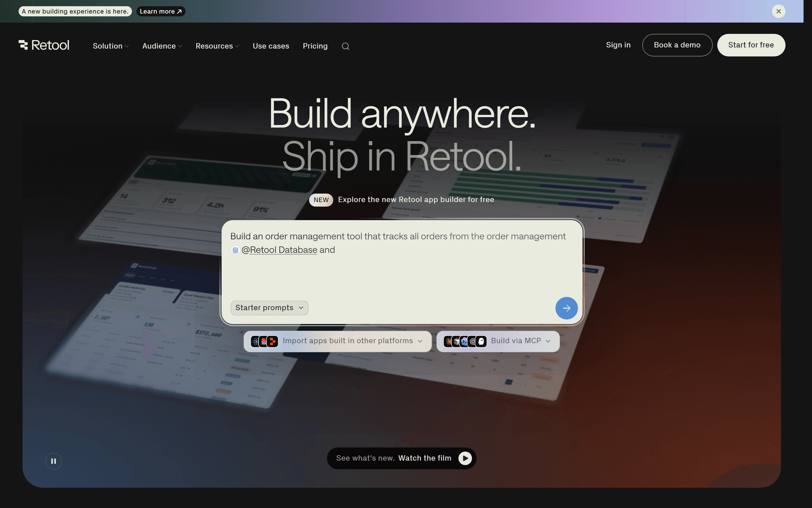Expand the Resources menu
The height and width of the screenshot is (508, 812).
point(217,46)
